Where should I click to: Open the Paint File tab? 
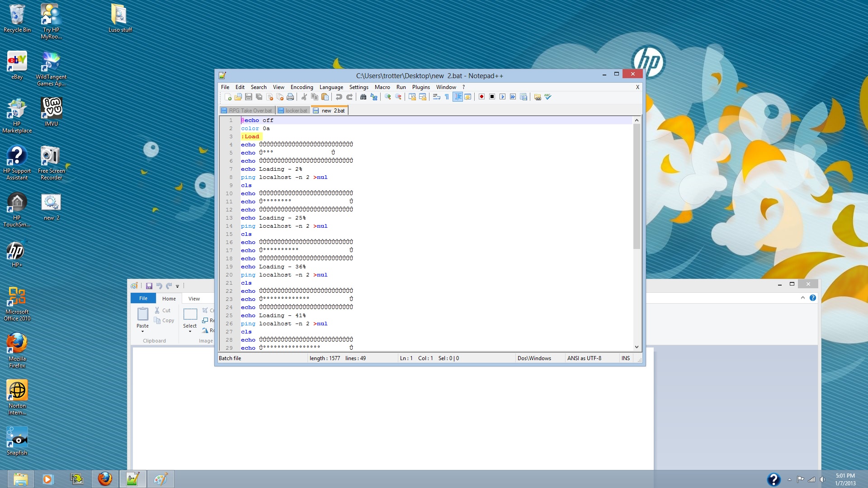[143, 298]
